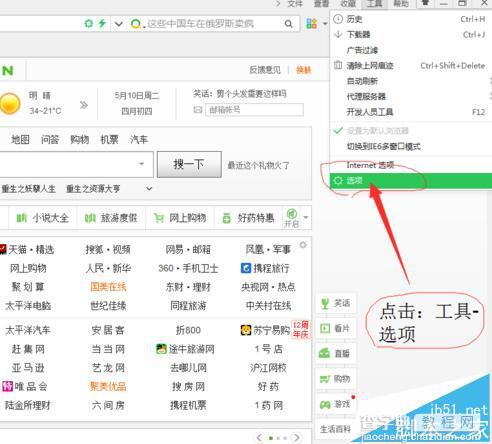Click the search magnifier icon in address bar
The width and height of the screenshot is (492, 444).
(x=288, y=24)
